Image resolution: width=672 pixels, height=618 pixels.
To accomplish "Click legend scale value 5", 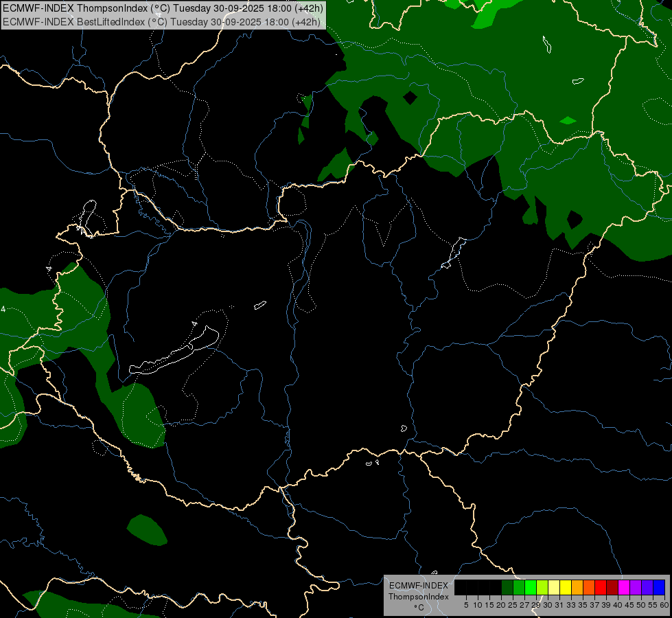I will tap(466, 605).
